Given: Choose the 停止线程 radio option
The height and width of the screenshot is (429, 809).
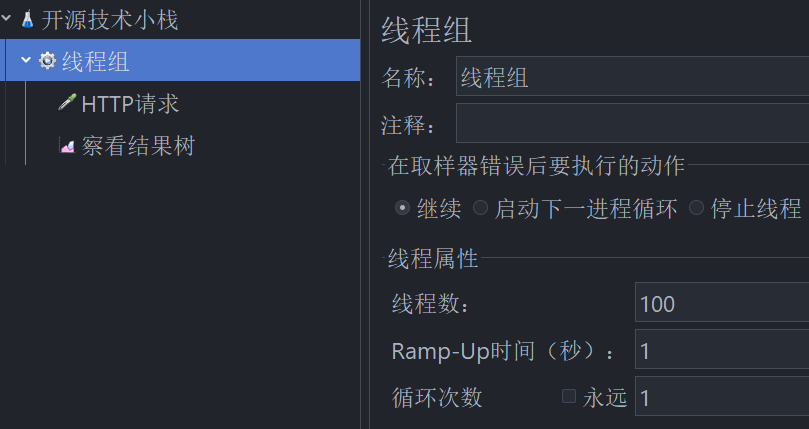Looking at the screenshot, I should (697, 208).
